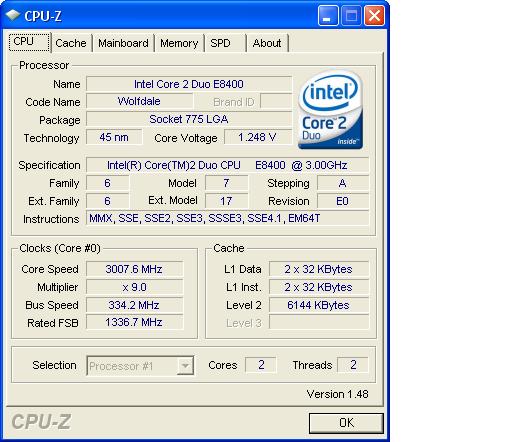Viewport: 512px width, 442px height.
Task: Click the Version 1.48 label
Action: pos(337,394)
